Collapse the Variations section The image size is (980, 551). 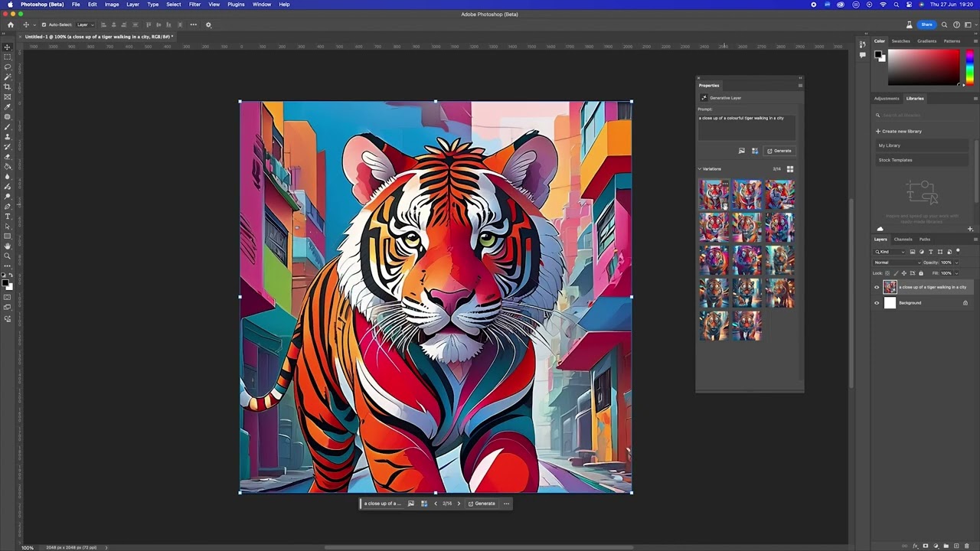pos(699,169)
